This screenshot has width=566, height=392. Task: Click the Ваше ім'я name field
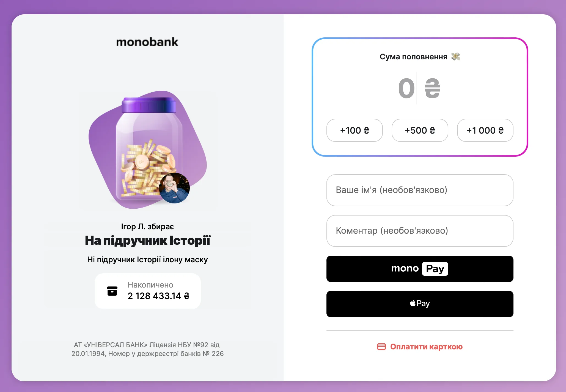click(420, 190)
